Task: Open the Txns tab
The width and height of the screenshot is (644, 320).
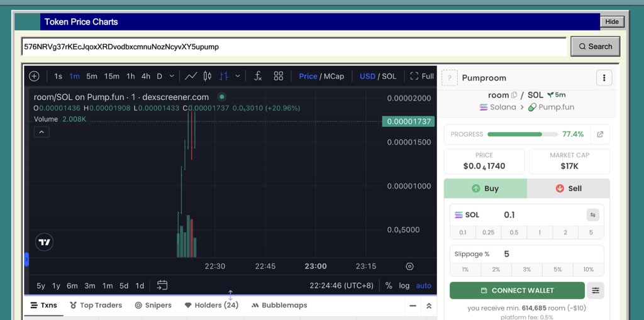Action: click(44, 305)
